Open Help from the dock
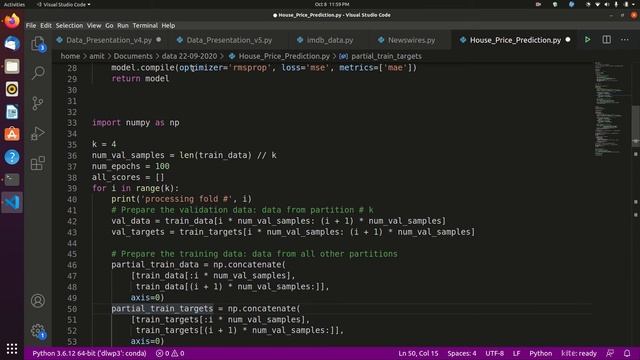The height and width of the screenshot is (360, 640). pos(12,157)
